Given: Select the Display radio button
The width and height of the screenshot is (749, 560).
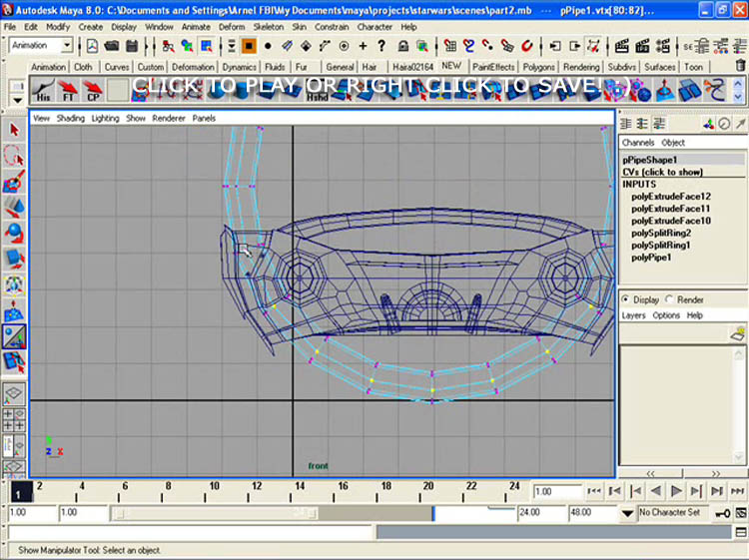Looking at the screenshot, I should pyautogui.click(x=626, y=299).
